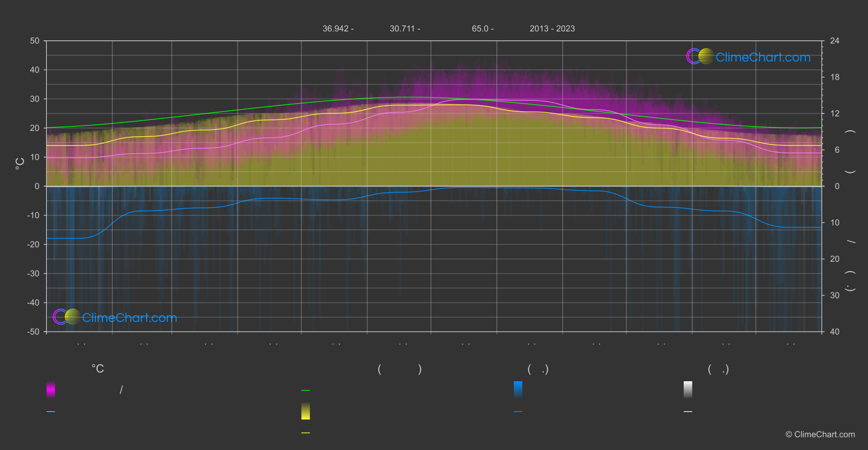This screenshot has width=868, height=450.
Task: Select the white line legend marker
Action: click(688, 412)
